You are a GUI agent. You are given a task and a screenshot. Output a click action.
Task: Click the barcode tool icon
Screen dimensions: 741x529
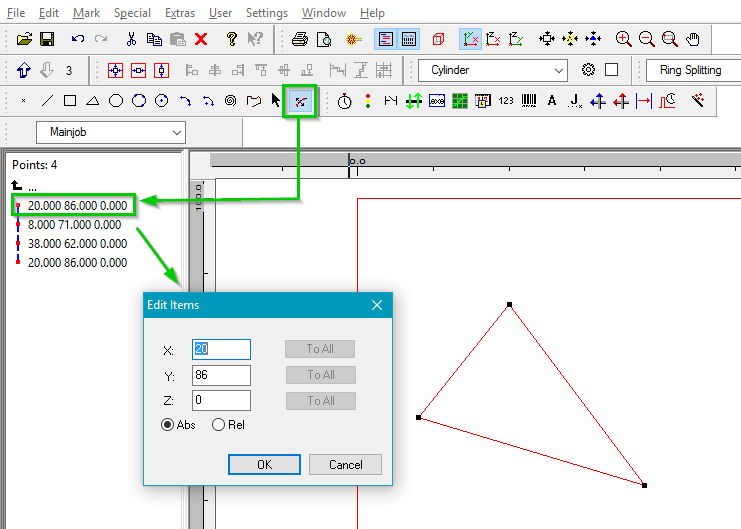528,101
